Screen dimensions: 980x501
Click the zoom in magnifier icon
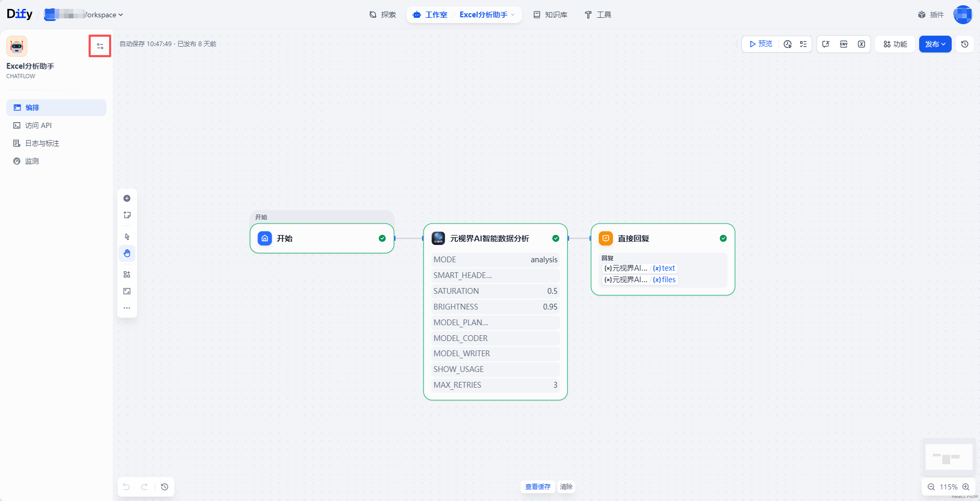pos(966,487)
